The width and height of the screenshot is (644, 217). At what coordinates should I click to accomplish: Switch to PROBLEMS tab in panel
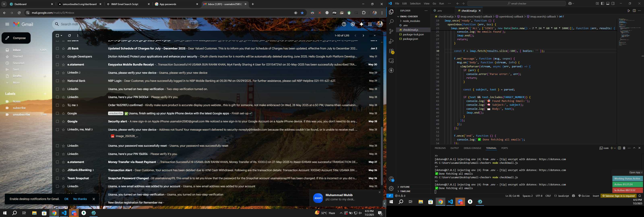(x=440, y=148)
